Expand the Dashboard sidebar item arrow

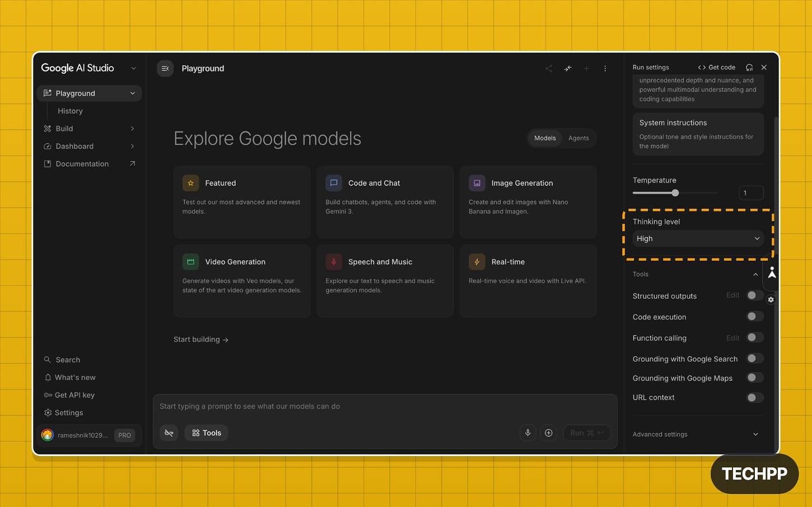coord(133,146)
